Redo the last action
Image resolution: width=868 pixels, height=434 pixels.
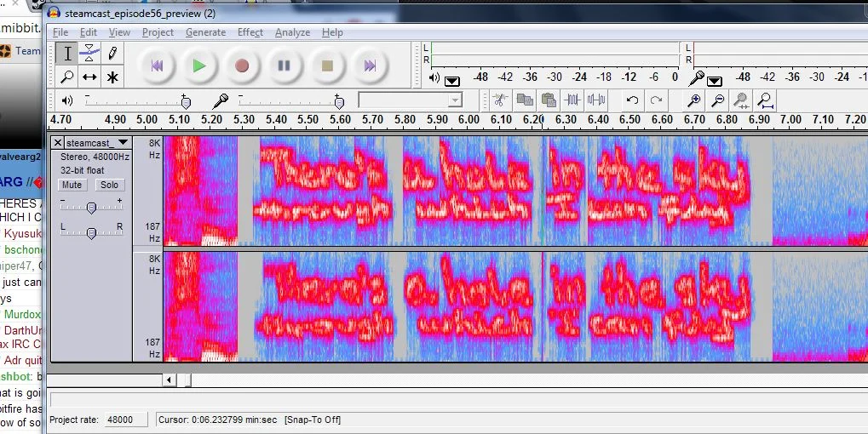click(656, 100)
